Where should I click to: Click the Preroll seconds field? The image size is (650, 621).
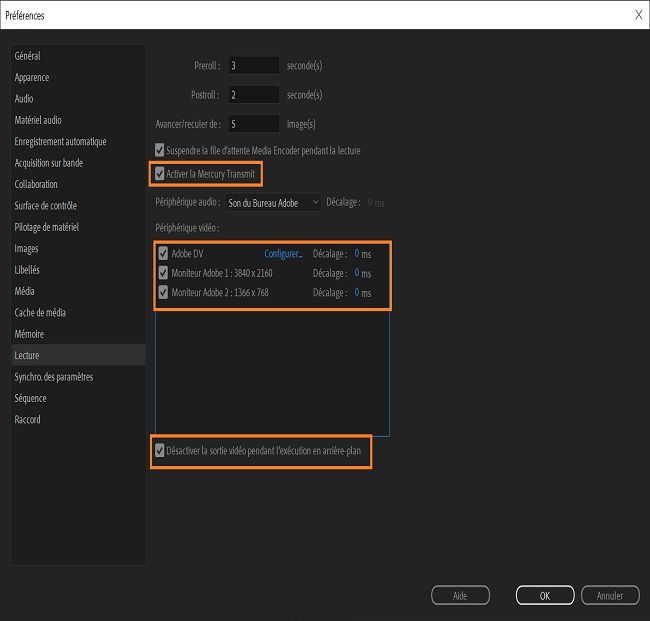253,65
